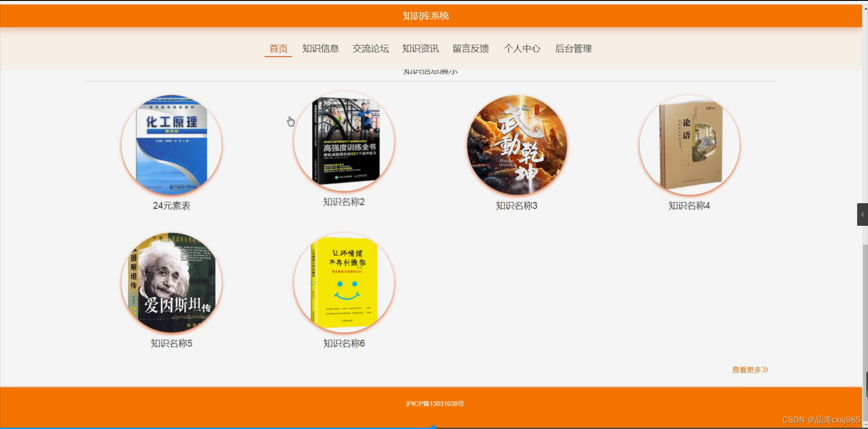
Task: Click the 查看更多 view more link
Action: [750, 370]
